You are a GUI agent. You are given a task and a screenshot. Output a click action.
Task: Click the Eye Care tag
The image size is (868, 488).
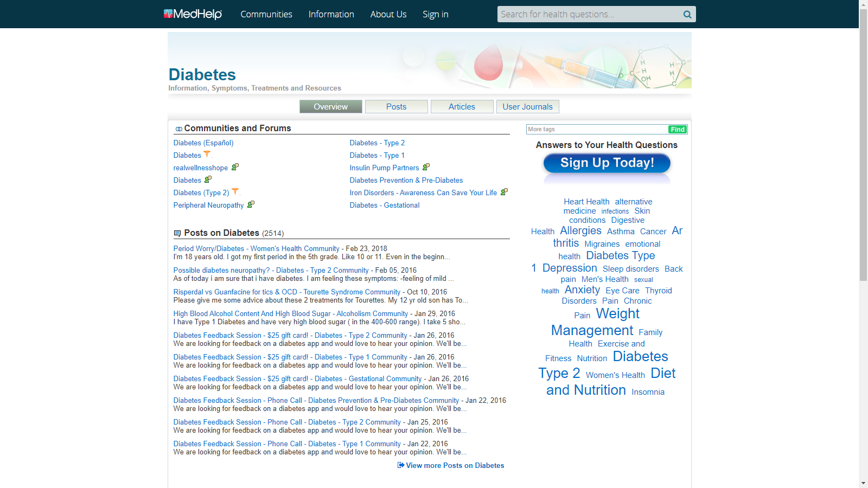(622, 291)
